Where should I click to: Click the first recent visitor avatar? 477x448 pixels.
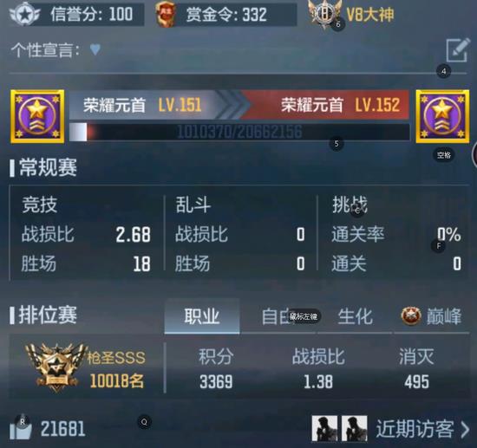(324, 429)
